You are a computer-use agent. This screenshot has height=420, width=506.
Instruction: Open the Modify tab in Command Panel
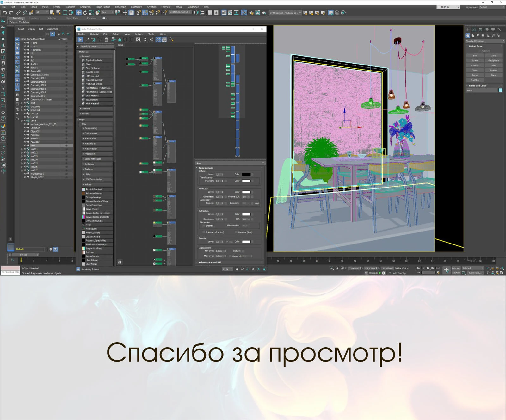click(474, 29)
